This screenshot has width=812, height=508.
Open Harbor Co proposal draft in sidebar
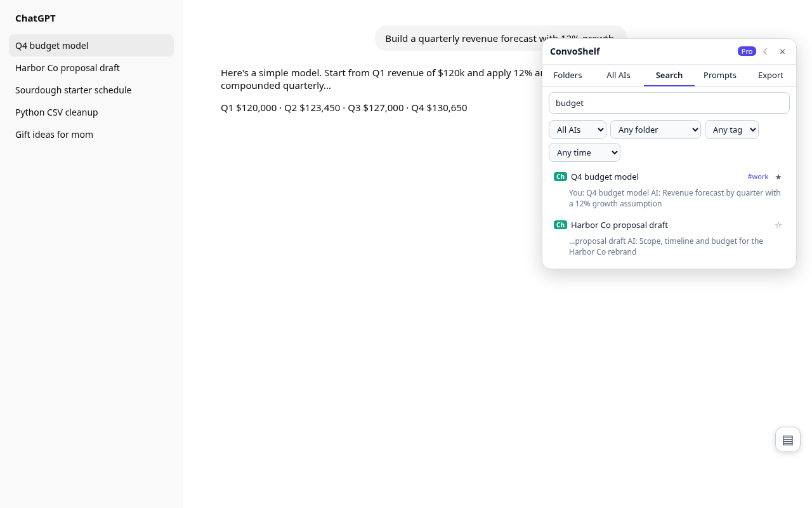(x=91, y=68)
